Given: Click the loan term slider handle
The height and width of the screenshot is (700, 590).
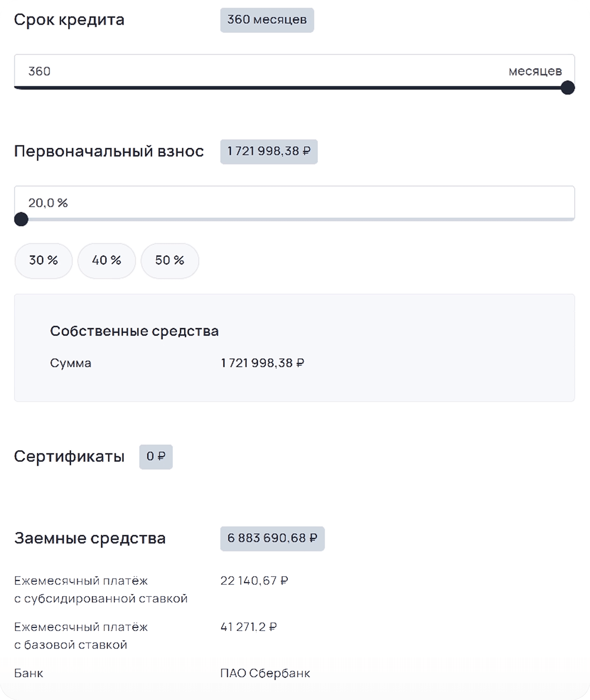Looking at the screenshot, I should 568,87.
